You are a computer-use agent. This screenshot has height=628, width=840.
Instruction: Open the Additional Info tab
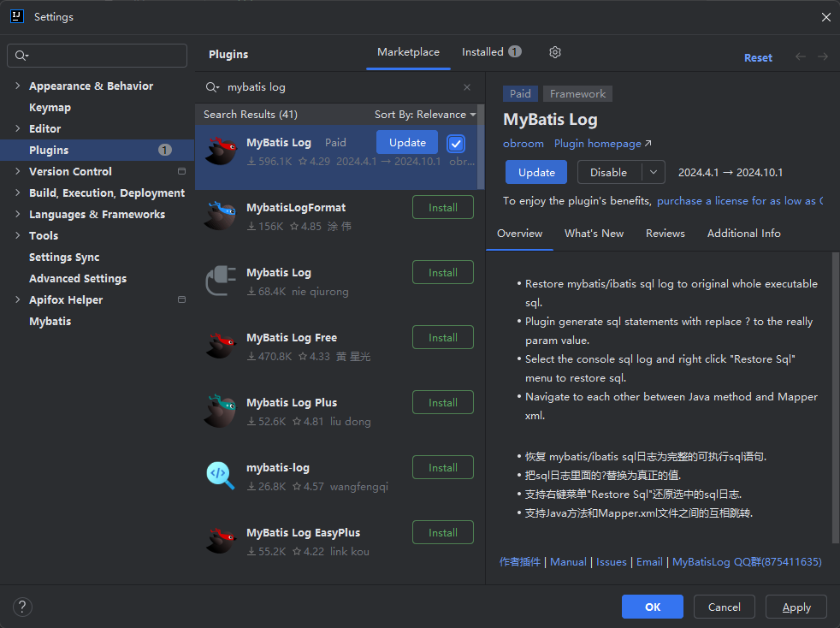(x=743, y=234)
